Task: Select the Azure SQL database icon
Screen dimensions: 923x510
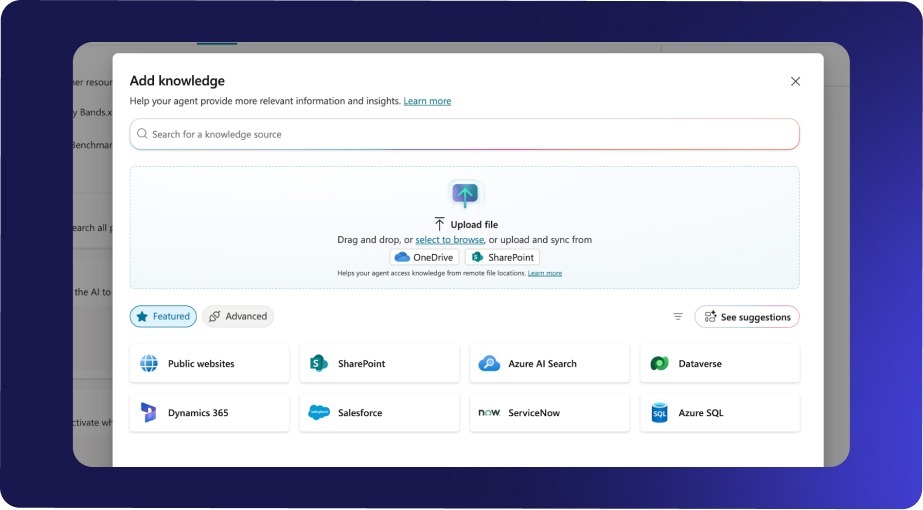Action: click(x=659, y=413)
